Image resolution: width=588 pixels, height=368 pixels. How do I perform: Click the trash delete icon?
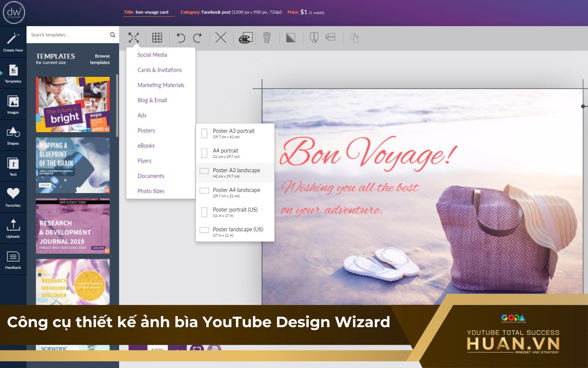267,38
